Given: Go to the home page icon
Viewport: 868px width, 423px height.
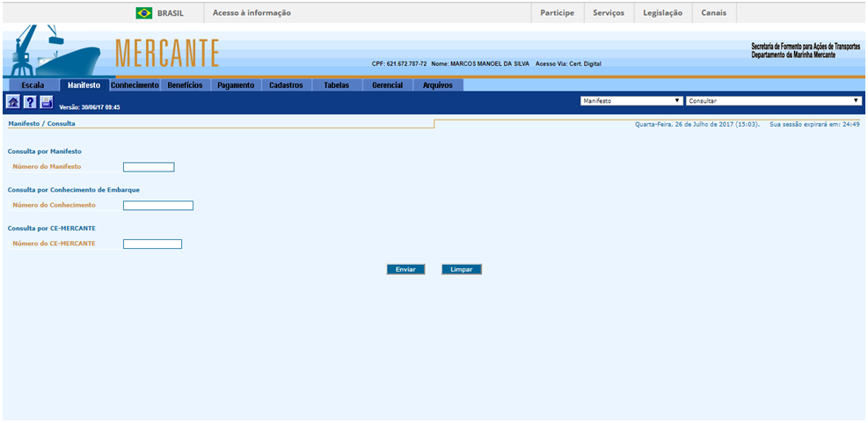Looking at the screenshot, I should 12,102.
